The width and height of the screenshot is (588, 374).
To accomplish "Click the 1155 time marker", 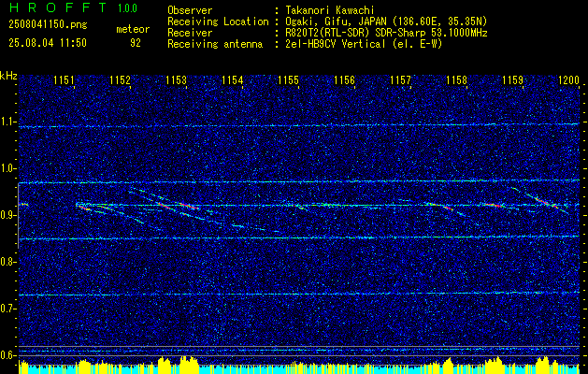I will click(x=288, y=80).
